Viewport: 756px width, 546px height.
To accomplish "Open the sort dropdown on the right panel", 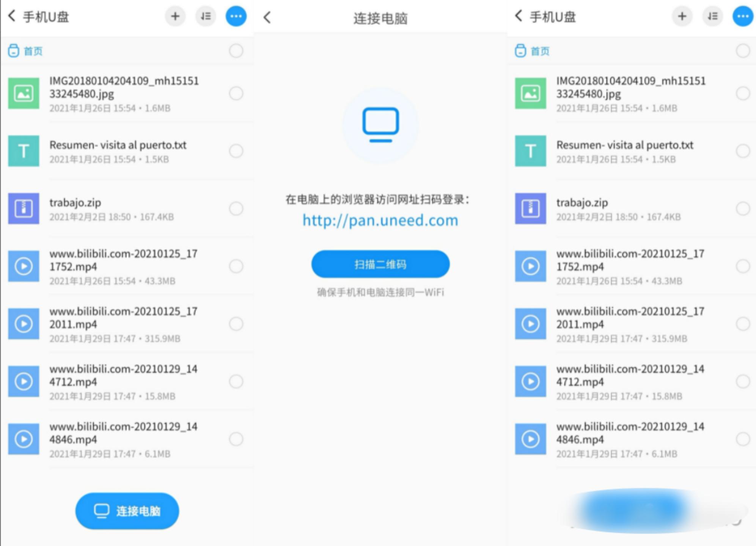I will pos(712,16).
